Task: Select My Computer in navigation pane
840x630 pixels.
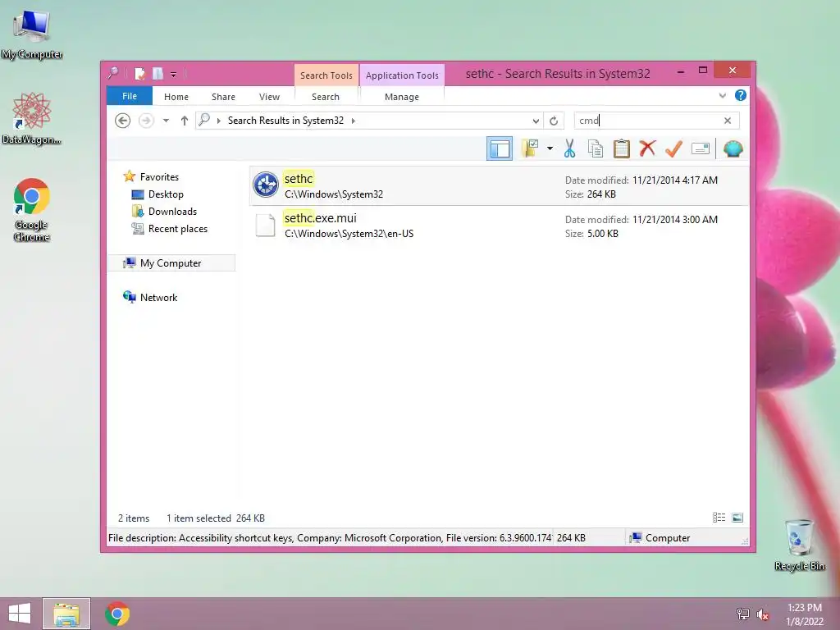Action: click(172, 263)
